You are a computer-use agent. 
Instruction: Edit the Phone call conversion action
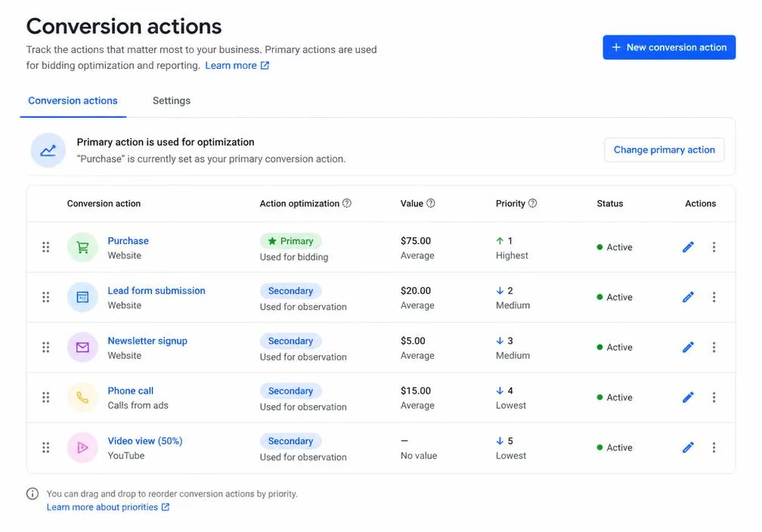pos(688,397)
